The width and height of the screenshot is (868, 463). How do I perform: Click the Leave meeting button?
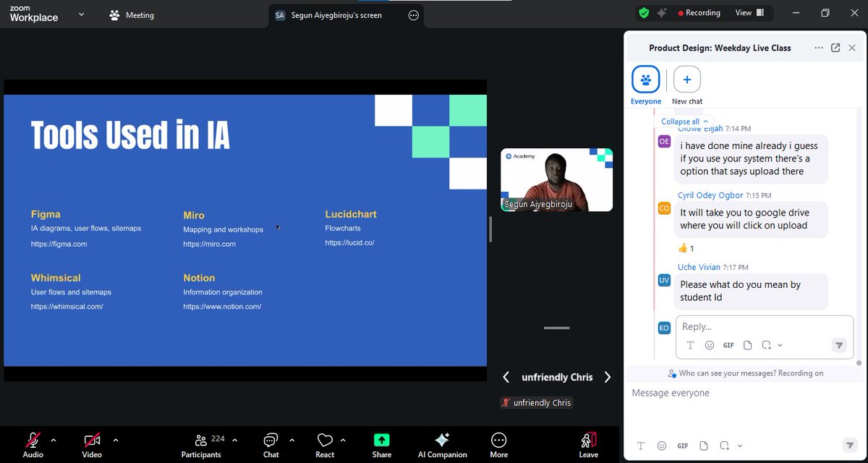589,444
